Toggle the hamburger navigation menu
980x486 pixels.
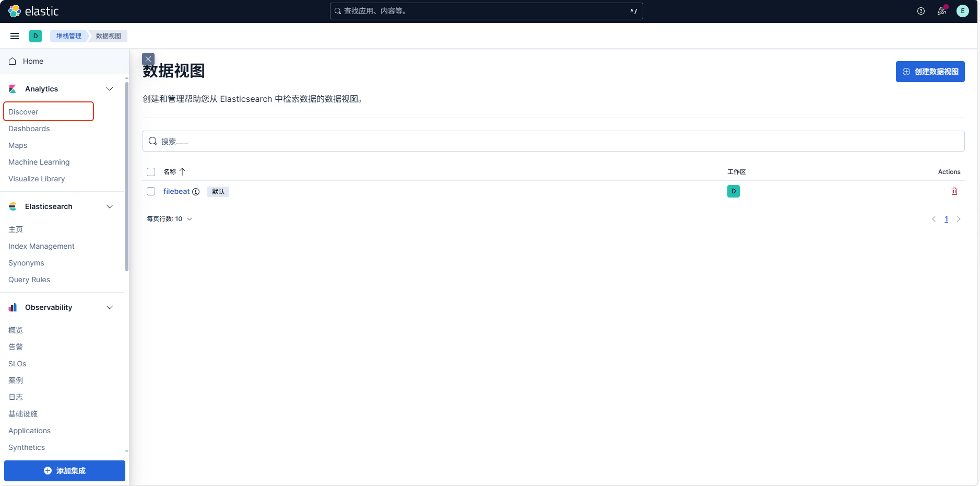coord(15,36)
